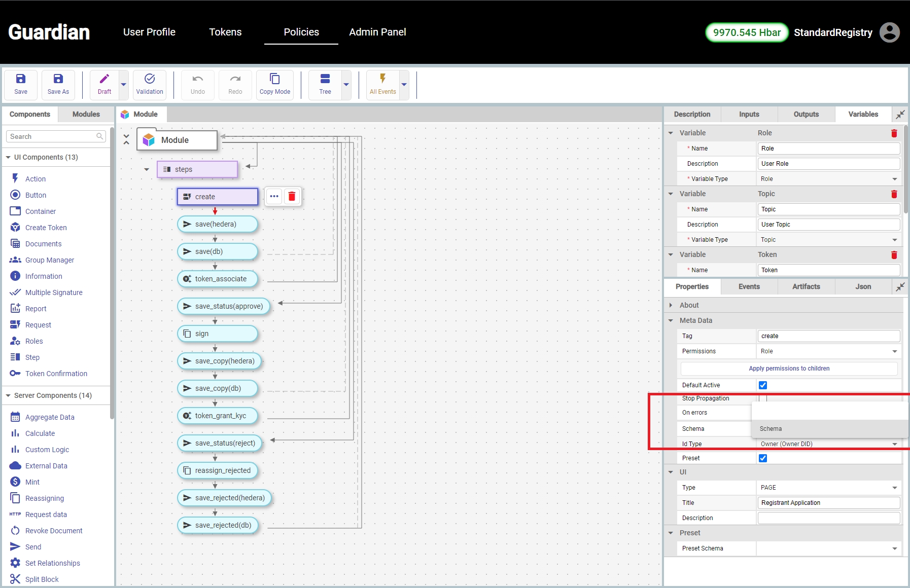This screenshot has height=588, width=910.
Task: Delete the create block using red trash icon
Action: pos(292,197)
